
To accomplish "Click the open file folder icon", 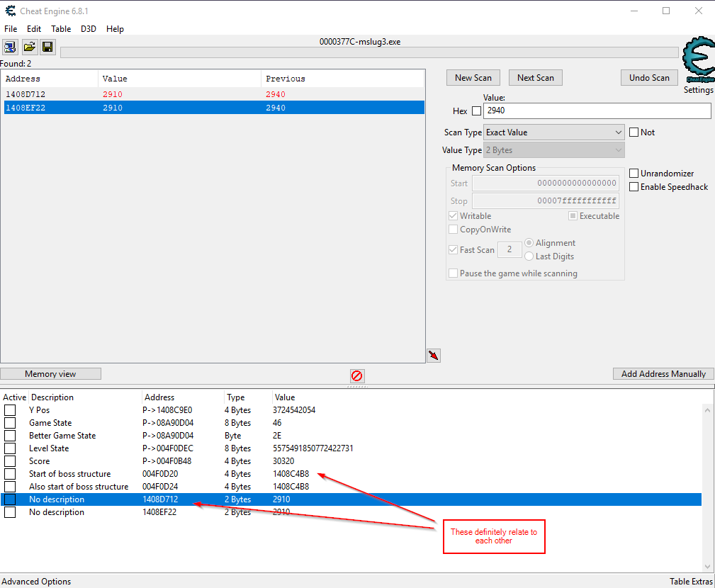I will 29,47.
